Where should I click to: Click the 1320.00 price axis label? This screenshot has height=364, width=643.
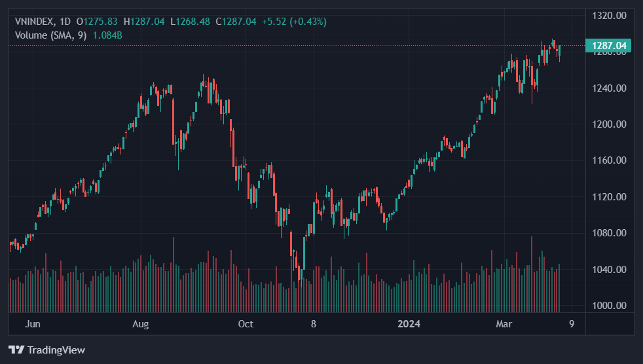[609, 15]
